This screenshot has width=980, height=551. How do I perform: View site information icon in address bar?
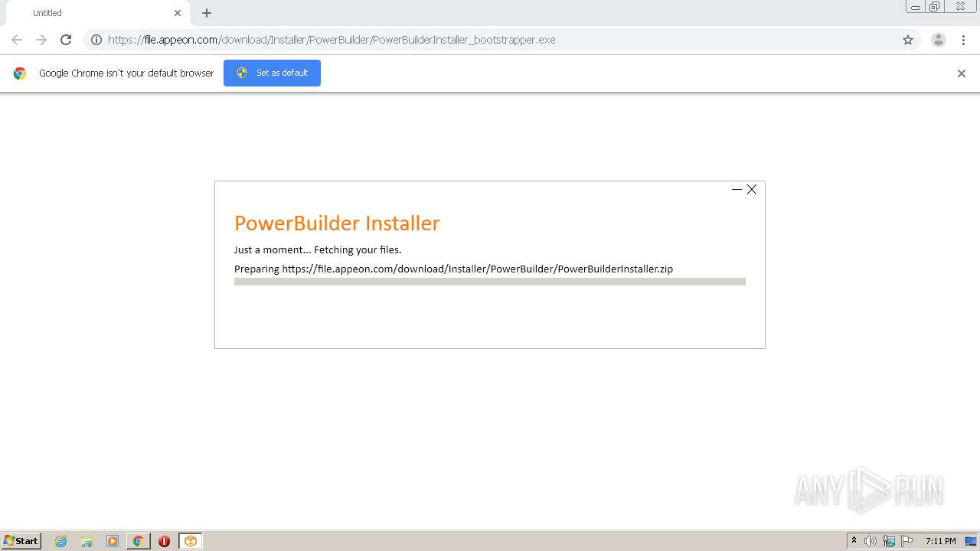96,40
